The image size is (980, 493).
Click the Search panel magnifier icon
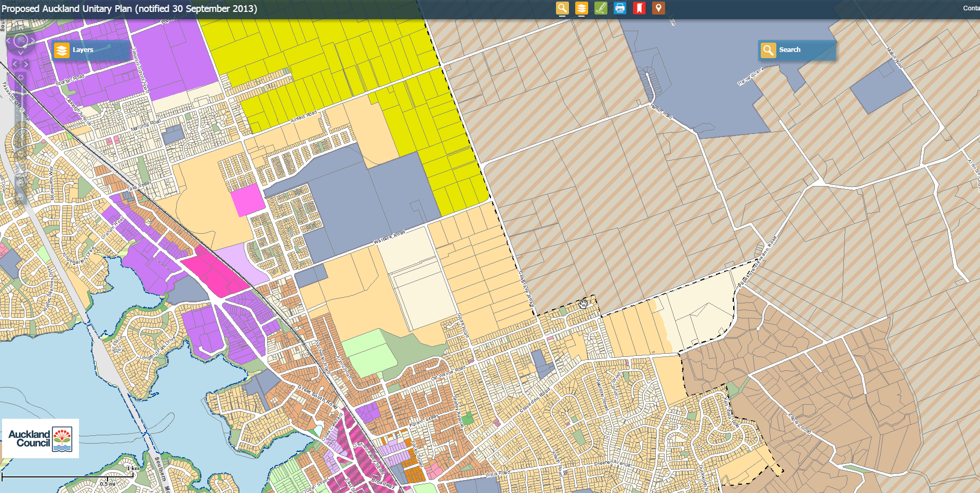(768, 50)
